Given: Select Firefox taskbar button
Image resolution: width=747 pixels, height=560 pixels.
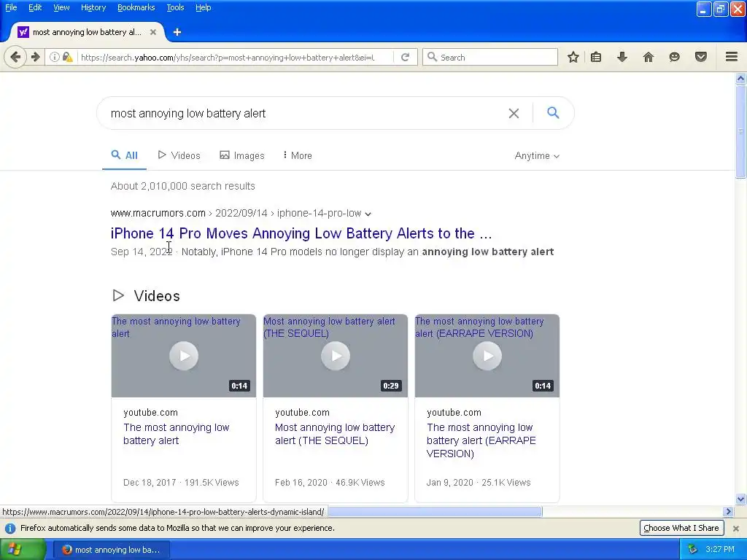Looking at the screenshot, I should (x=111, y=550).
